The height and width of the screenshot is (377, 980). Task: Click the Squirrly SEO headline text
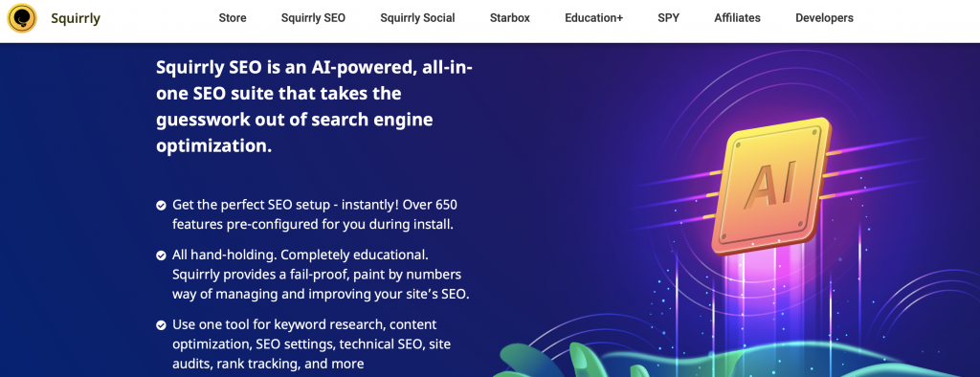(x=314, y=105)
